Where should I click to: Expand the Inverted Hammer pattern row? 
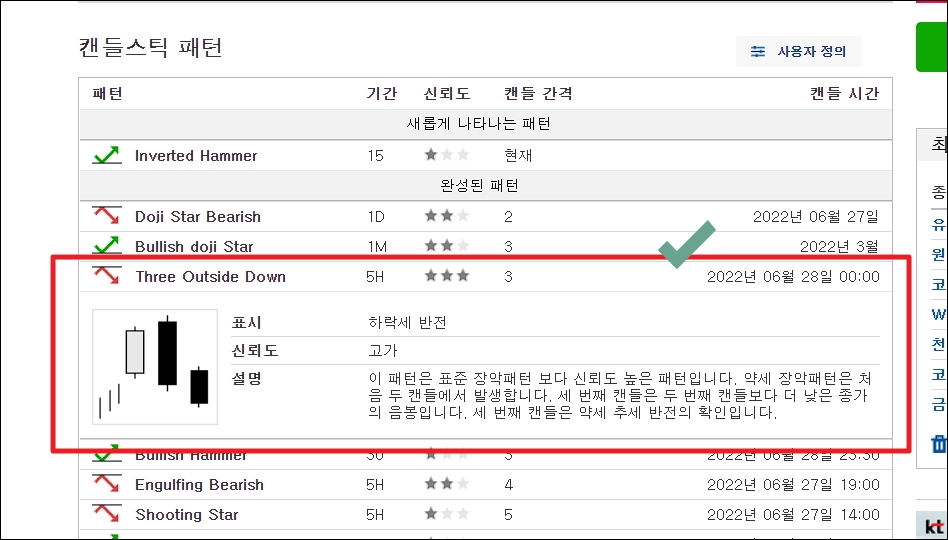(x=485, y=155)
